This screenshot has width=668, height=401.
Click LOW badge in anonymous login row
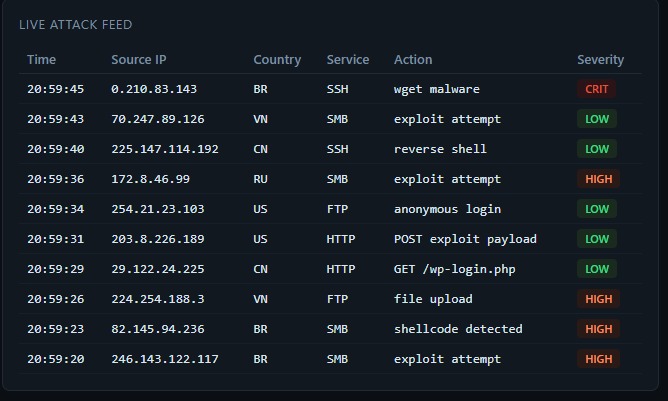597,209
